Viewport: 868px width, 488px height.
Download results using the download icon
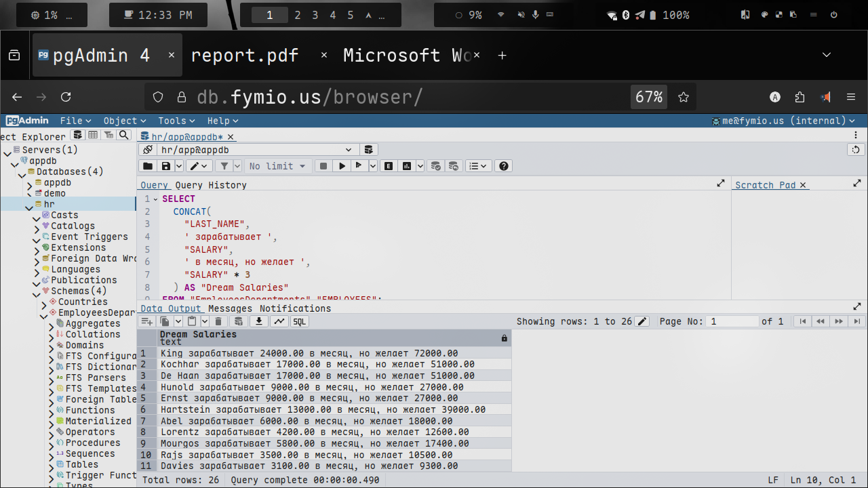[x=258, y=321]
